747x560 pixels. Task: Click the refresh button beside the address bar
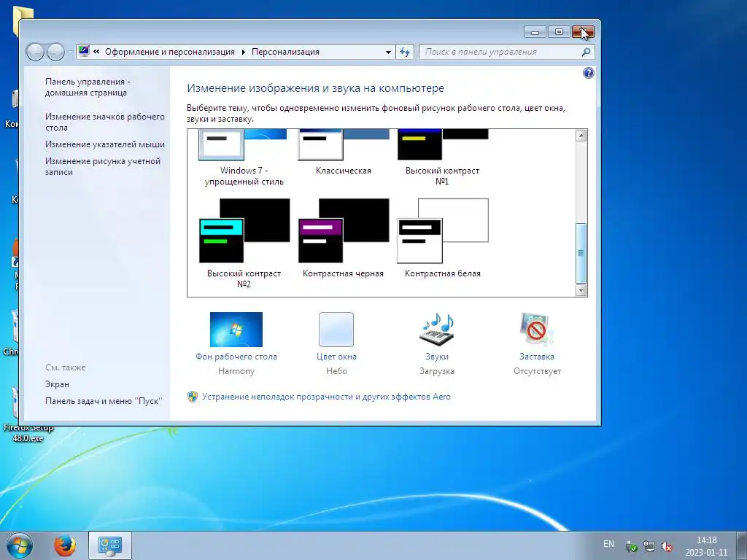pyautogui.click(x=405, y=52)
